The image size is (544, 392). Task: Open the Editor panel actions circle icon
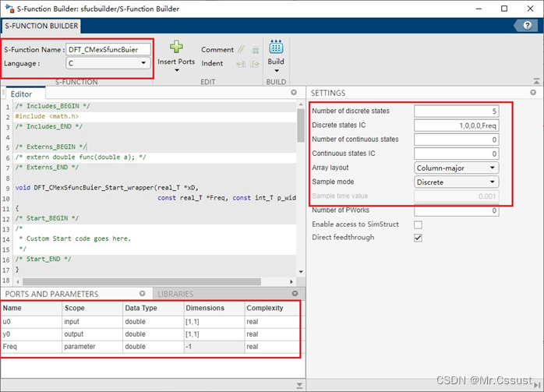coord(294,92)
